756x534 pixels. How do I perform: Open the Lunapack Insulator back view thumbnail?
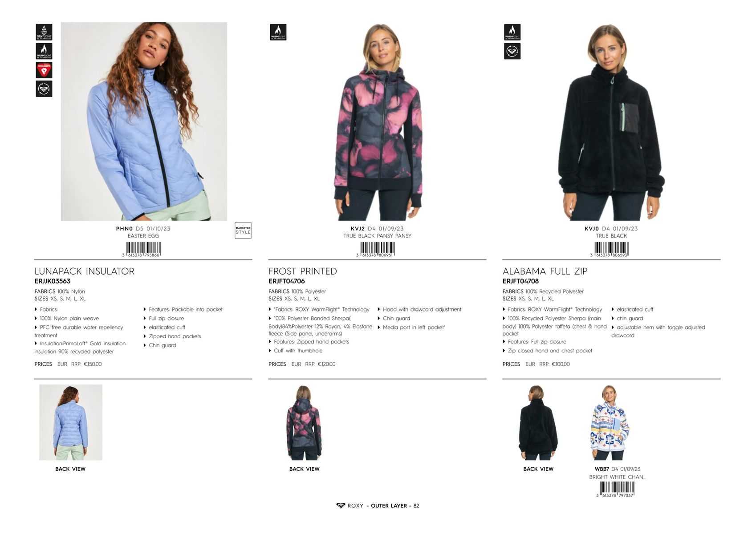coord(71,422)
